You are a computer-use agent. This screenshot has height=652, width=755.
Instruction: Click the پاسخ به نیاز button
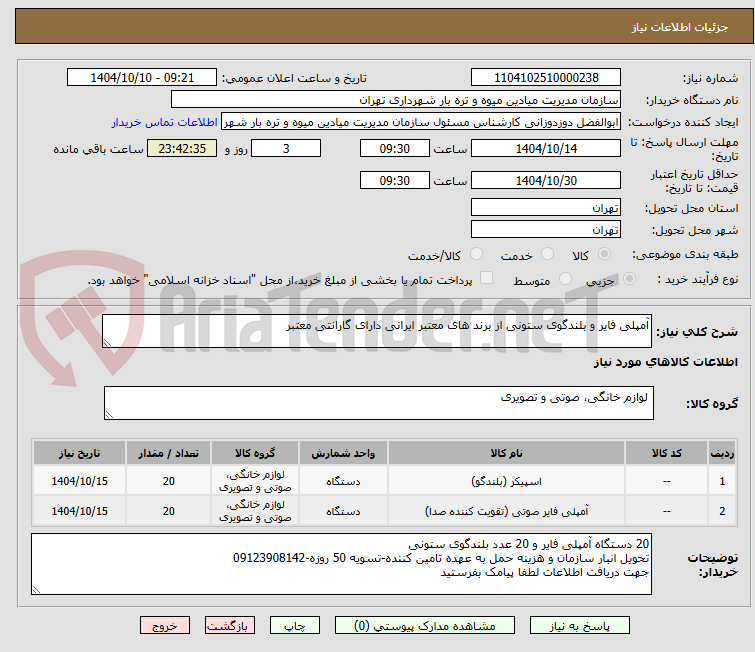coord(580,626)
